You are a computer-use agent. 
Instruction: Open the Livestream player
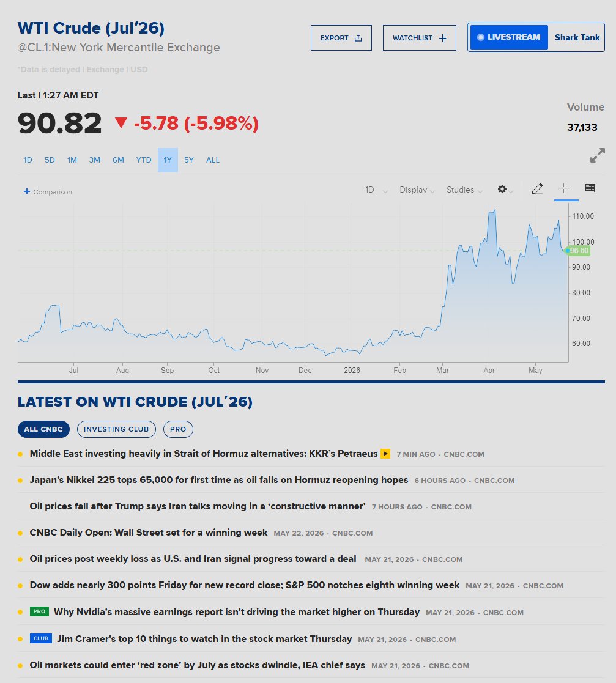coord(509,37)
